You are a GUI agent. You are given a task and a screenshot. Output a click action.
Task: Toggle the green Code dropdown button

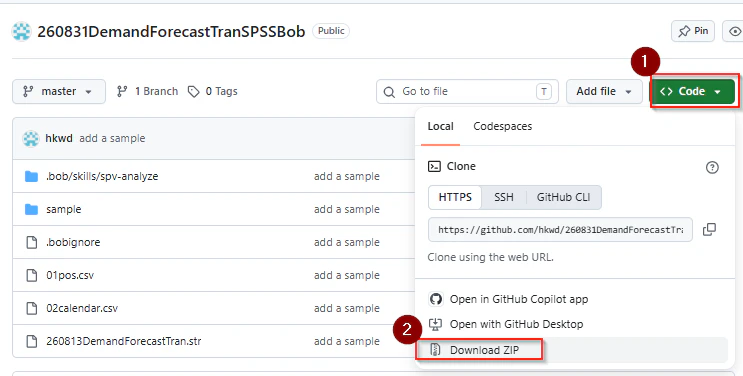tap(692, 91)
